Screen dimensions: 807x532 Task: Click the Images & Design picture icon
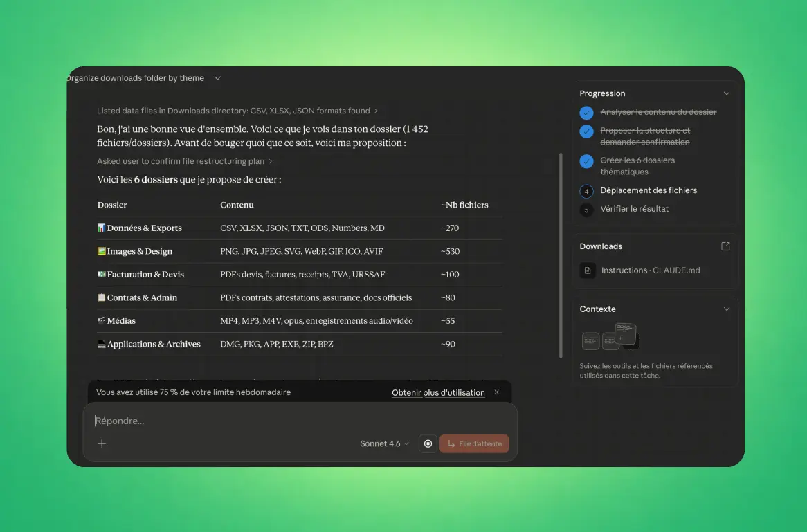coord(102,252)
